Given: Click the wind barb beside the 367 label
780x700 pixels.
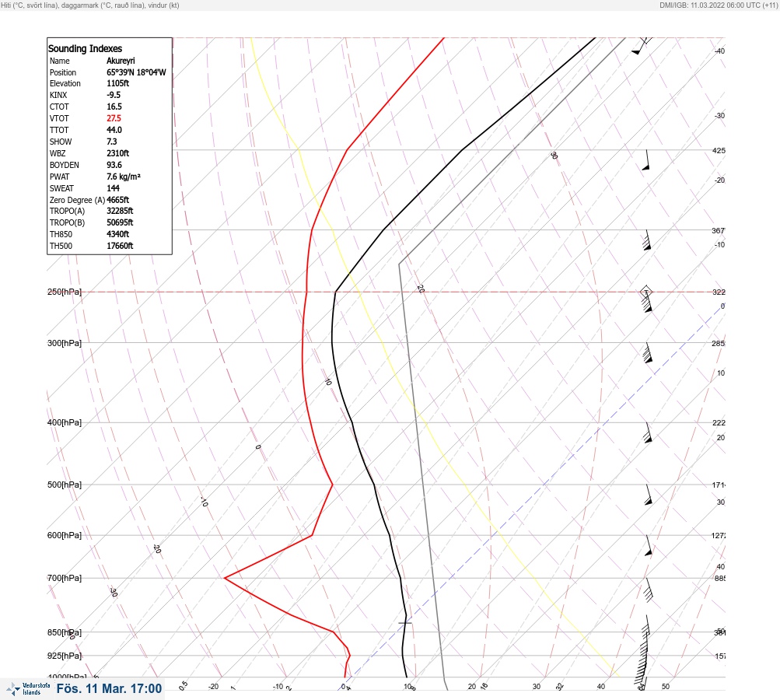Looking at the screenshot, I should coord(647,240).
